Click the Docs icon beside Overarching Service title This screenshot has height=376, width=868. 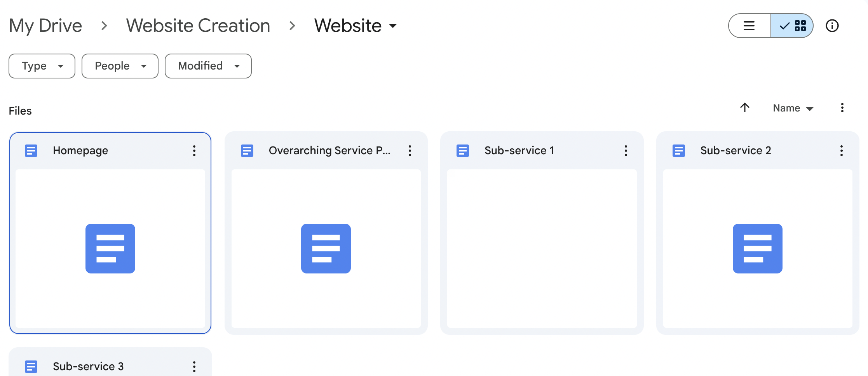pyautogui.click(x=247, y=151)
